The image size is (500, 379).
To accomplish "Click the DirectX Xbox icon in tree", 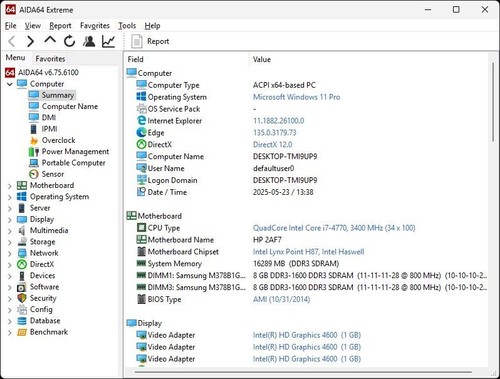I will pos(22,264).
